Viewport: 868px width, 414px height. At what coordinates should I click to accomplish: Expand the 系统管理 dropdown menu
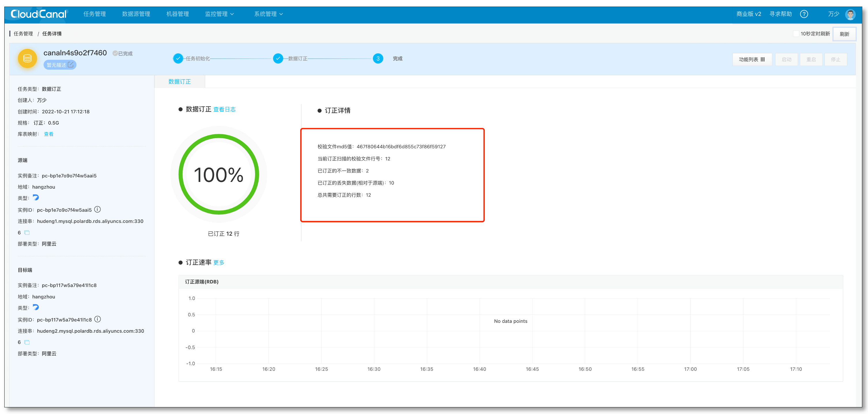coord(268,14)
